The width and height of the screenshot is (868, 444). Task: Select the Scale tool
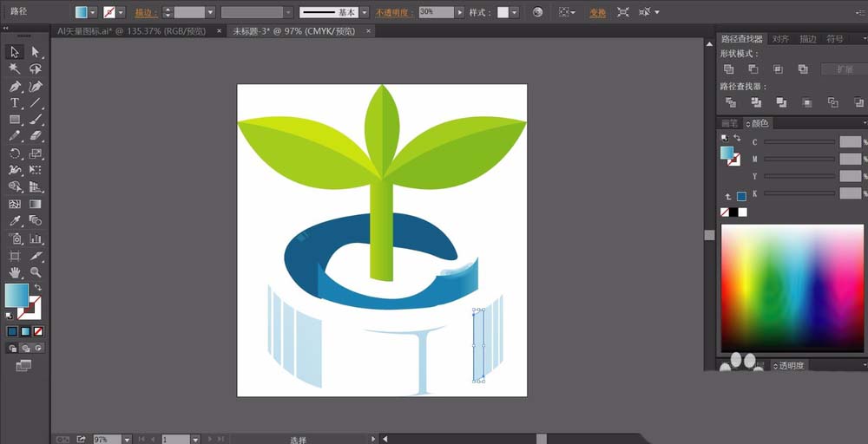tap(36, 153)
